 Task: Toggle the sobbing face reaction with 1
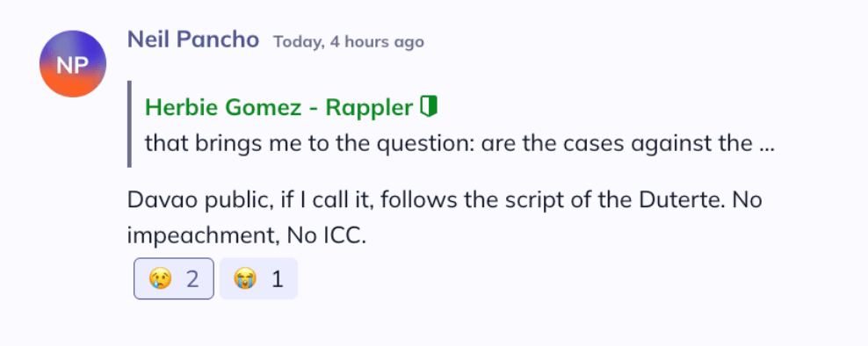point(258,278)
